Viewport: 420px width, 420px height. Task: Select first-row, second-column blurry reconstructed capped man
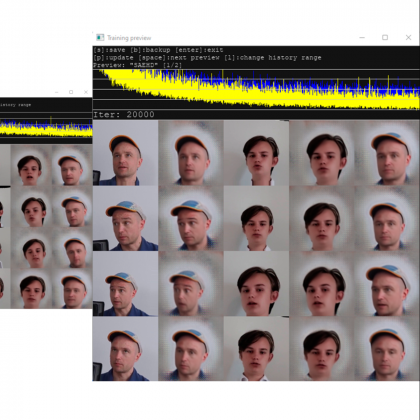[191, 153]
